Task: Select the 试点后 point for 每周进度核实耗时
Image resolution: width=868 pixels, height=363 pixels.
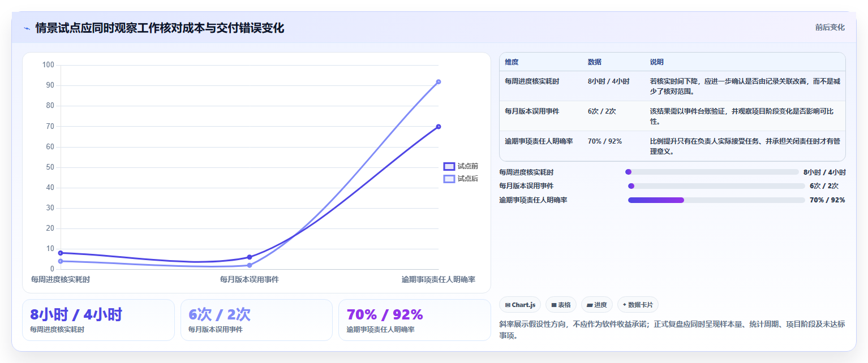Action: click(x=61, y=261)
